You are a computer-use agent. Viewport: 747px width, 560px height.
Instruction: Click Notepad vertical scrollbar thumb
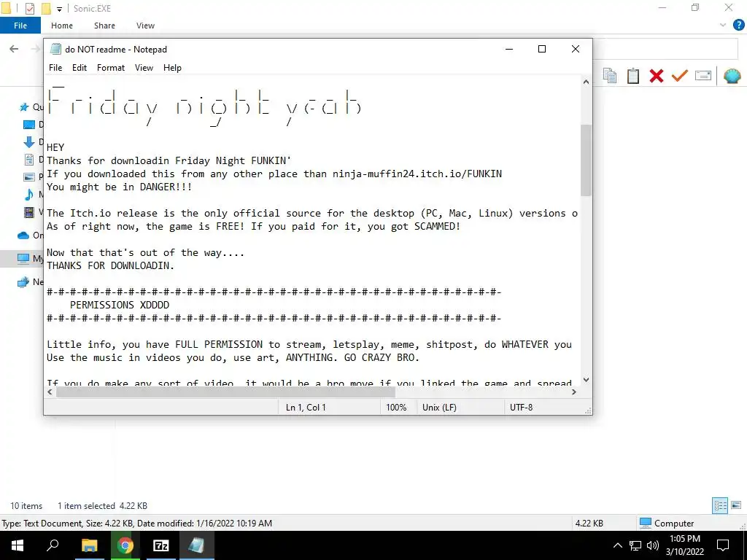pos(586,160)
